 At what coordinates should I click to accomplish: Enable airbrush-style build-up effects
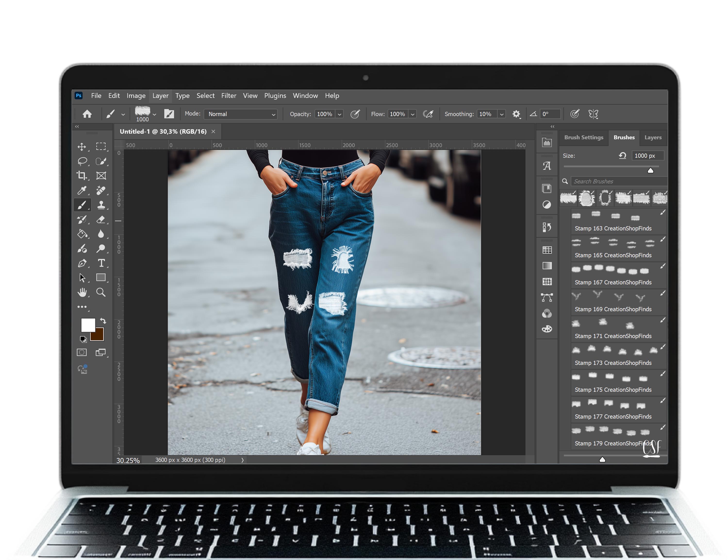(428, 114)
